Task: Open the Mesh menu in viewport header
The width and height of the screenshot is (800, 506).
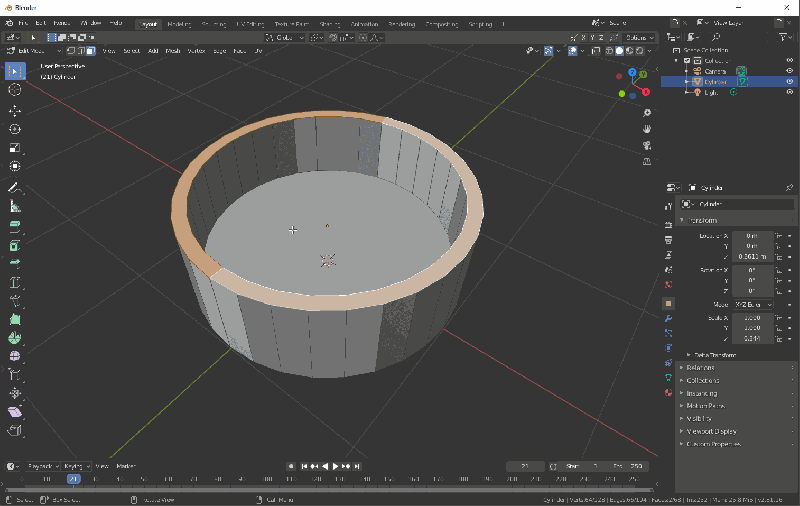Action: [173, 50]
